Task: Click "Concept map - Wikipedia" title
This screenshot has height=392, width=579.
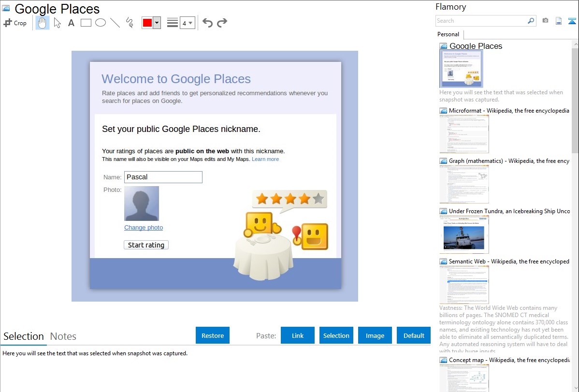Action: [509, 360]
